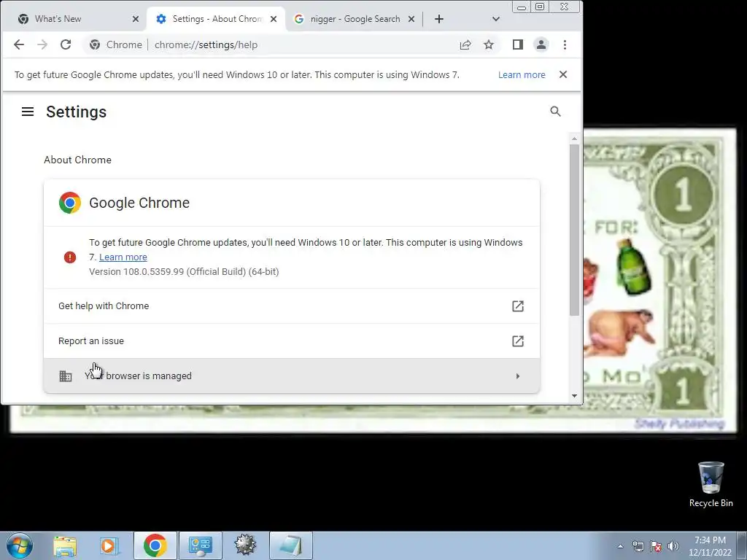Open the tab search dropdown arrow
The width and height of the screenshot is (747, 560).
coord(496,19)
